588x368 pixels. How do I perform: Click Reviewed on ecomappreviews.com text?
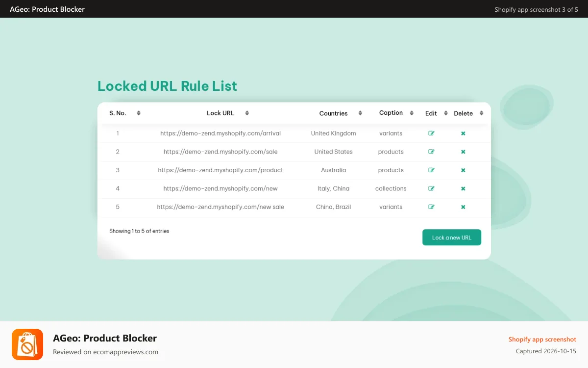click(105, 352)
